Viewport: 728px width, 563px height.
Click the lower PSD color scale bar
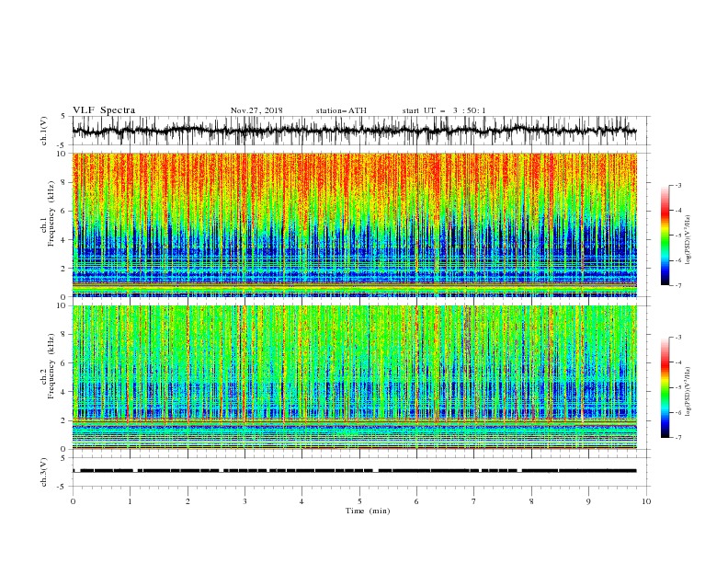coord(665,387)
